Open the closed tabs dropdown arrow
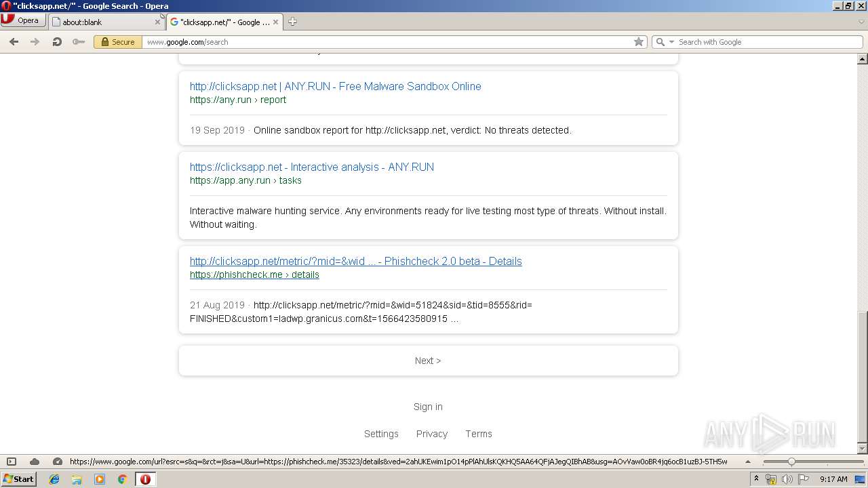The width and height of the screenshot is (868, 488). pyautogui.click(x=861, y=22)
